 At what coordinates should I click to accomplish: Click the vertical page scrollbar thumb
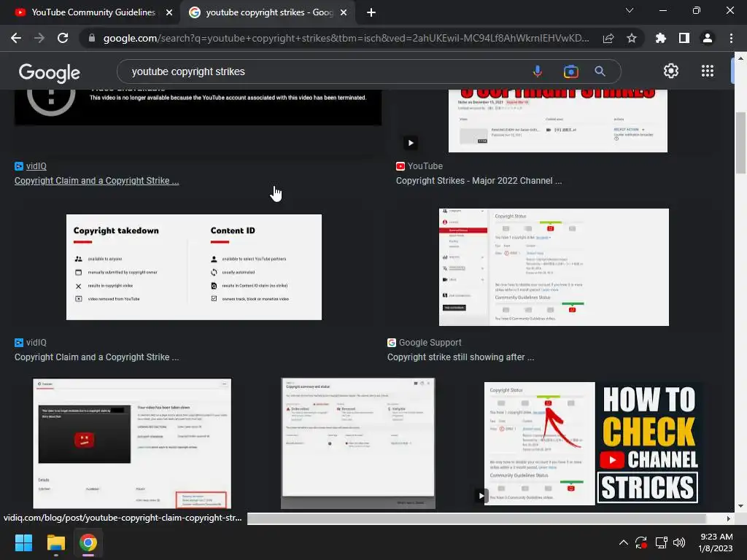click(740, 143)
